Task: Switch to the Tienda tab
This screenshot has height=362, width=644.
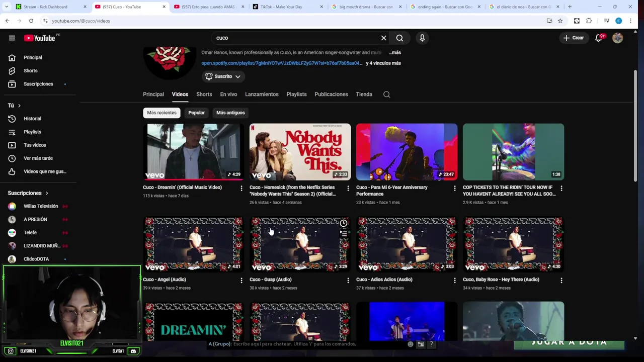Action: 364,94
